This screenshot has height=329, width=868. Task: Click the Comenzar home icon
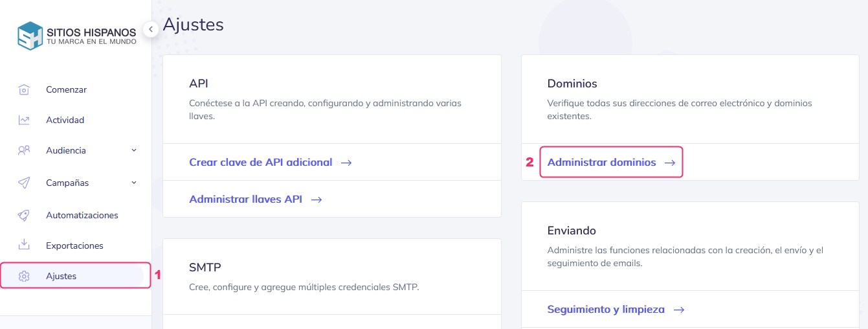[x=24, y=90]
